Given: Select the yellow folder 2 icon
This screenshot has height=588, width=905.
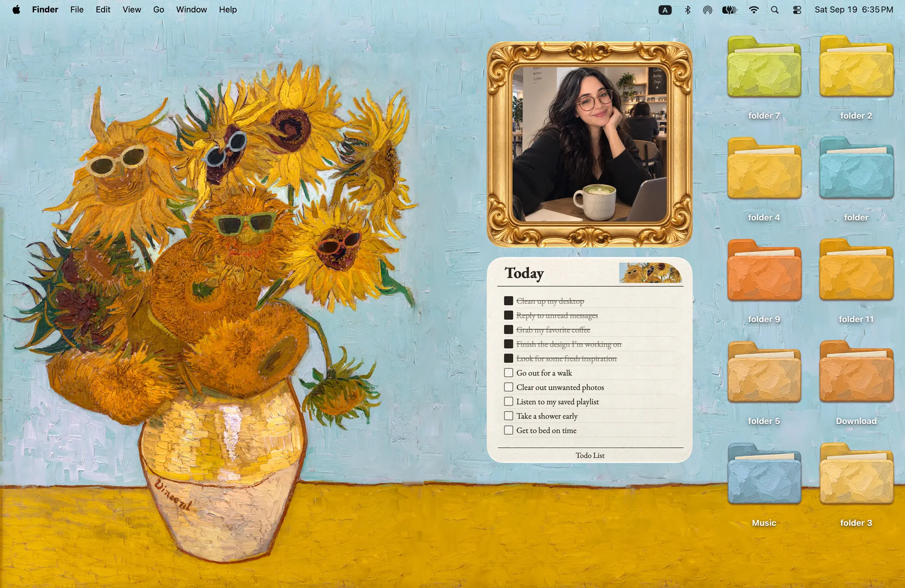Looking at the screenshot, I should click(856, 67).
